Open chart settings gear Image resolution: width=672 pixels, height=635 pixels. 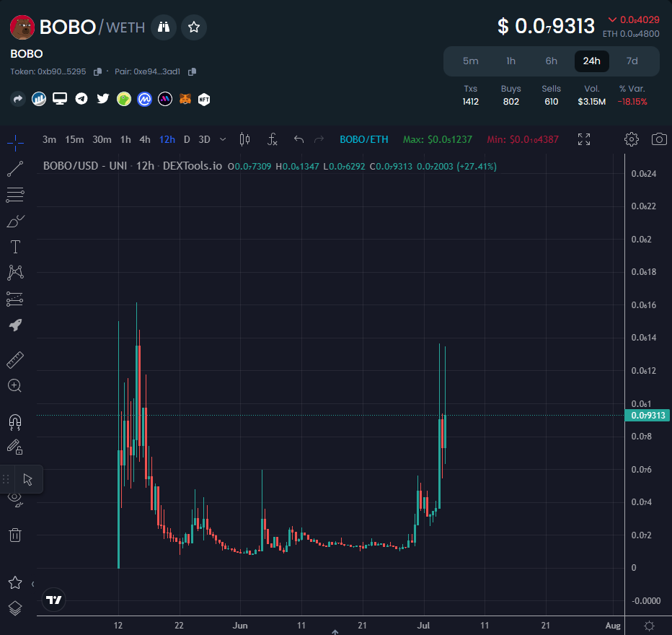pyautogui.click(x=632, y=139)
